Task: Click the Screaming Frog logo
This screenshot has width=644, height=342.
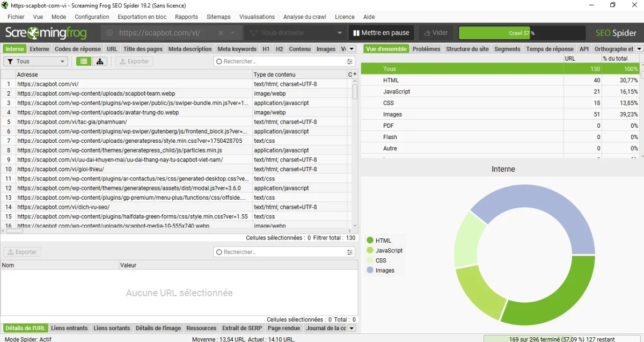Action: click(x=46, y=33)
